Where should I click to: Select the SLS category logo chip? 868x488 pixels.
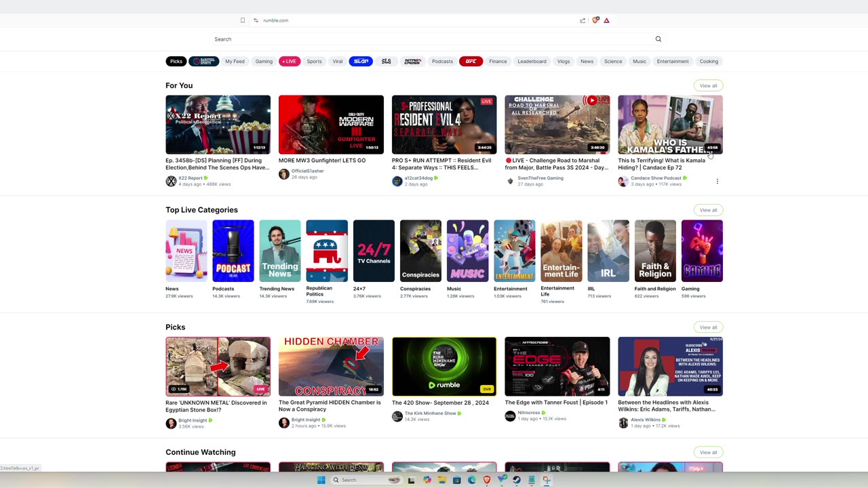[386, 61]
